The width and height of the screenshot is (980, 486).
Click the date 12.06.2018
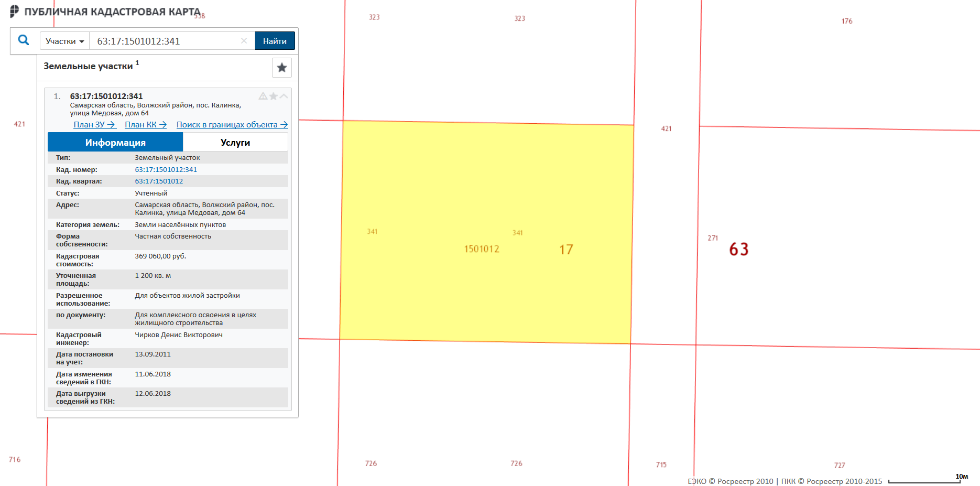(x=153, y=394)
